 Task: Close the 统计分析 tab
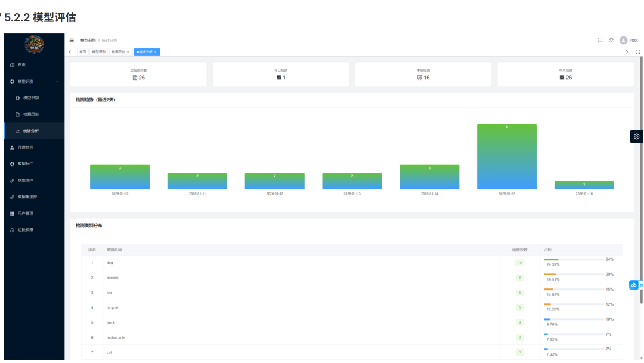tap(155, 52)
